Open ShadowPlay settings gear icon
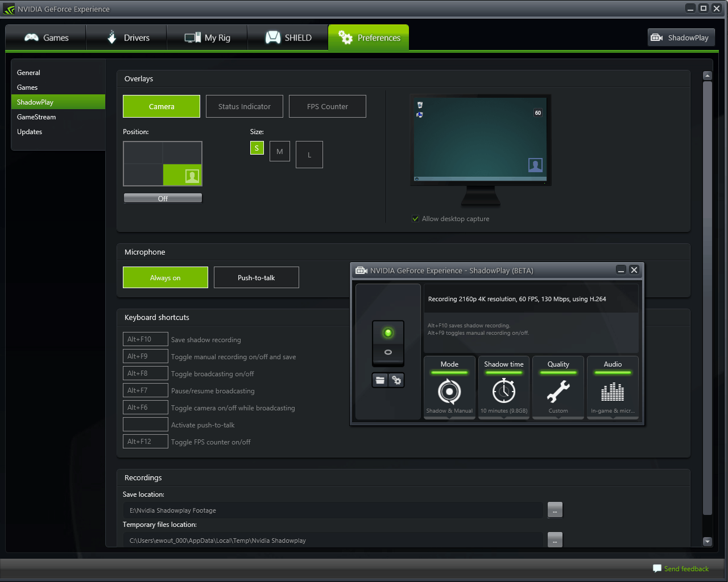Viewport: 728px width, 582px height. coord(396,380)
